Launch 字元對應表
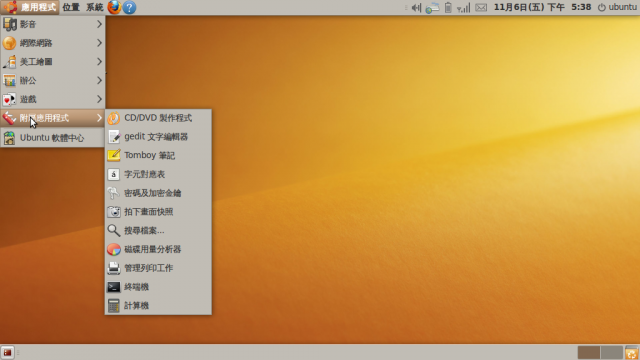 click(x=158, y=174)
